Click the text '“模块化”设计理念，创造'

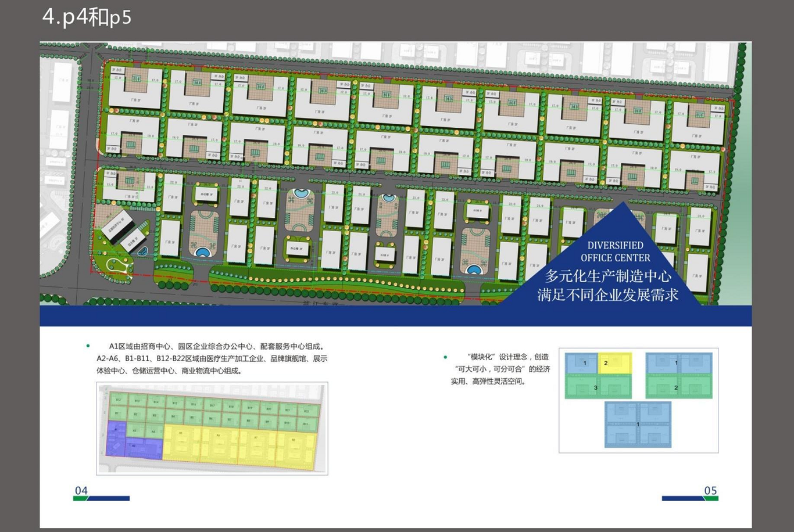coord(507,357)
